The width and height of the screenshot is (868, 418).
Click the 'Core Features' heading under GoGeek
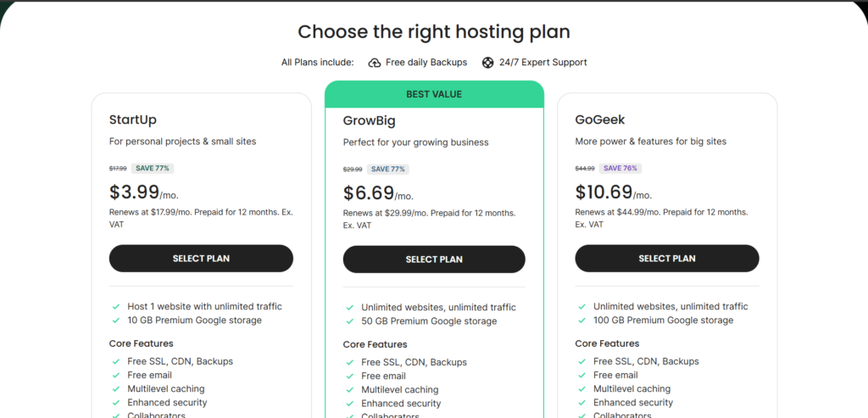coord(606,343)
